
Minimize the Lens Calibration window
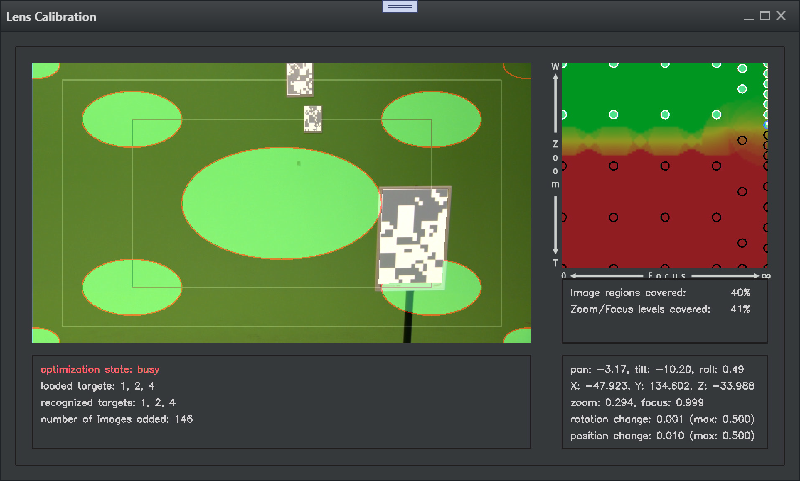click(748, 16)
